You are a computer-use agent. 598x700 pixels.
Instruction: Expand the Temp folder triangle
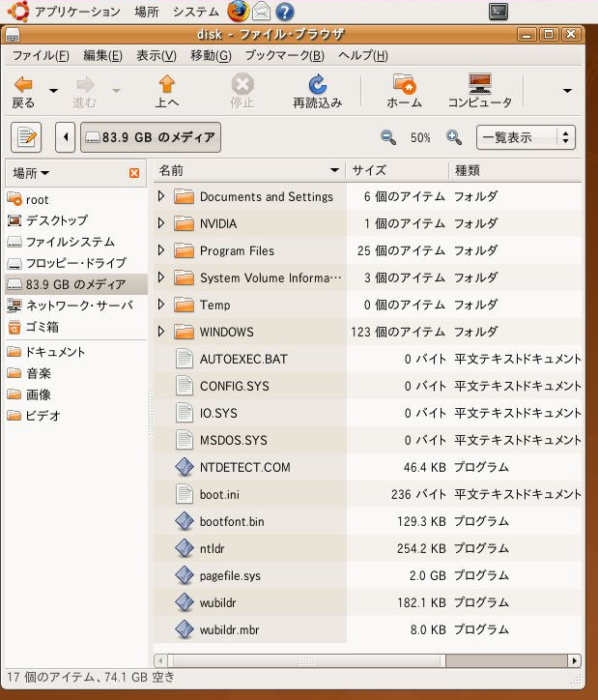point(161,305)
